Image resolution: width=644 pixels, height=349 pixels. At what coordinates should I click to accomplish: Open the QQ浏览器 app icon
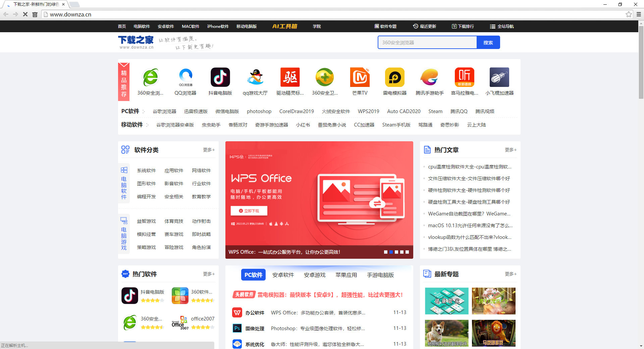(x=185, y=77)
